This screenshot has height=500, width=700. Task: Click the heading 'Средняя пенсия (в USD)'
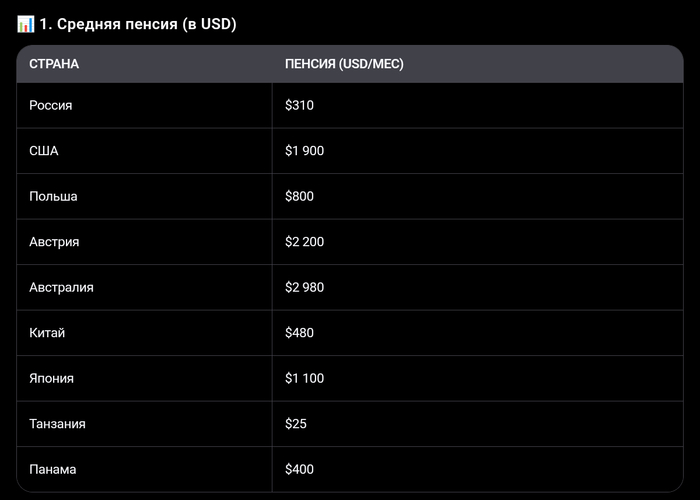pos(138,24)
